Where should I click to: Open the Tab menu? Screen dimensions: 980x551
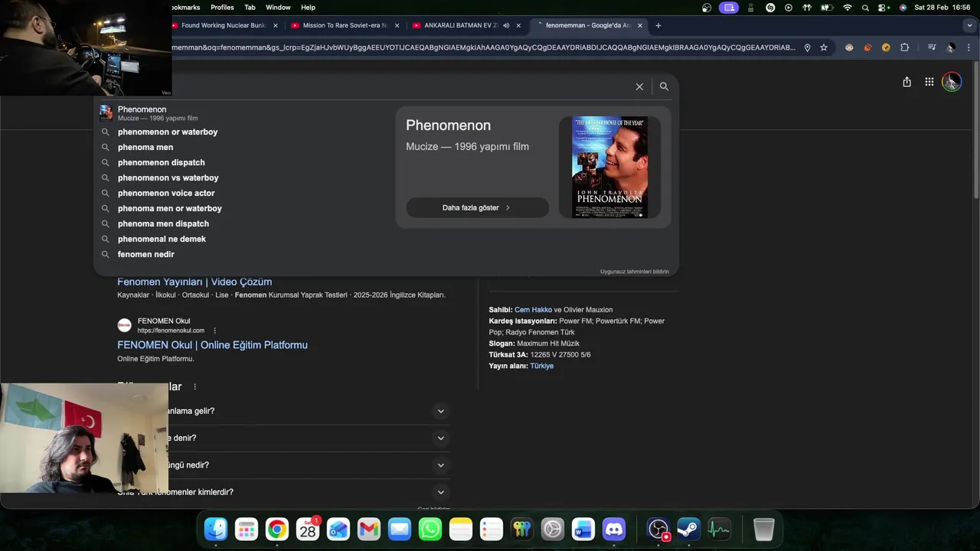point(250,8)
